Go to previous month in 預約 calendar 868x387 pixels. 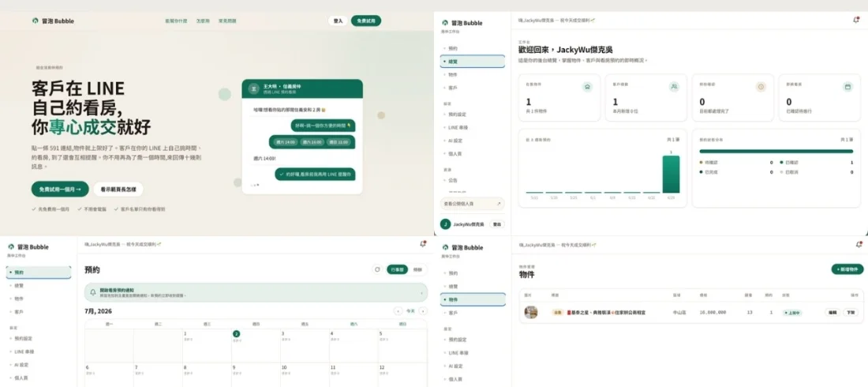pyautogui.click(x=398, y=311)
